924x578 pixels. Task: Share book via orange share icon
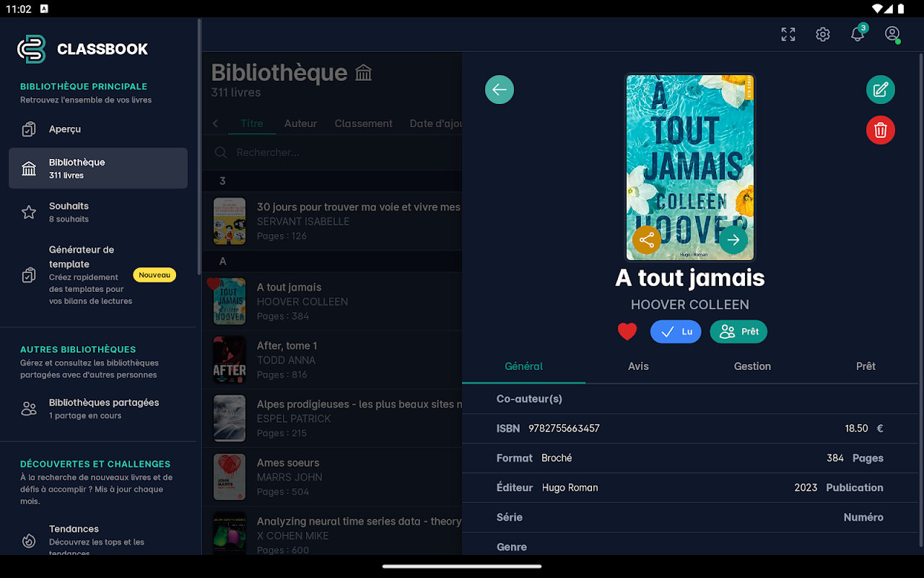coord(647,240)
